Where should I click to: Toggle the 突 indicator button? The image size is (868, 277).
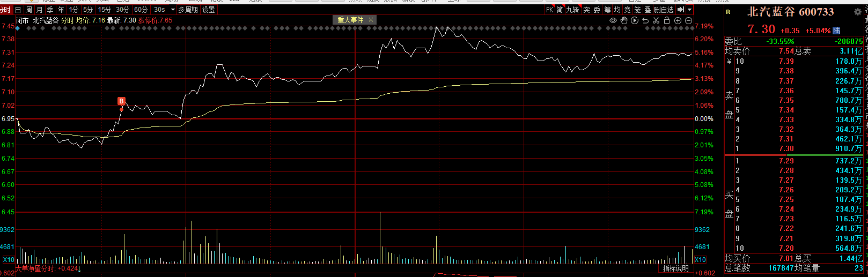587,10
